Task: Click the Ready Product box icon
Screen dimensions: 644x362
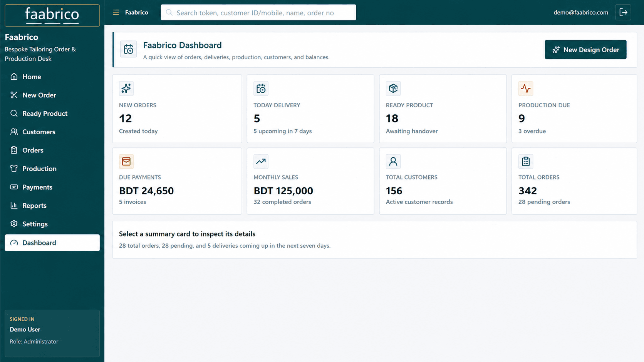Action: click(393, 88)
